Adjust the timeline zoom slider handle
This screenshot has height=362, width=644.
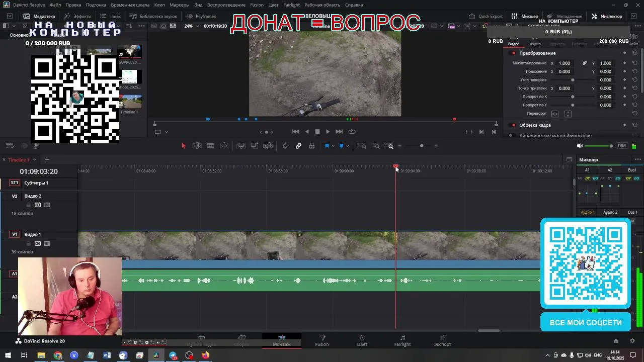point(422,146)
